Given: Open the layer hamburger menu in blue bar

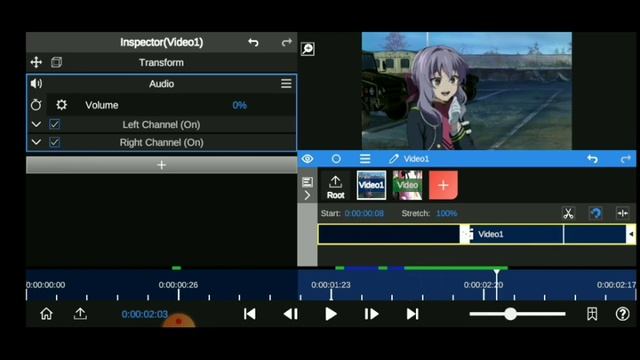Looking at the screenshot, I should tap(365, 159).
